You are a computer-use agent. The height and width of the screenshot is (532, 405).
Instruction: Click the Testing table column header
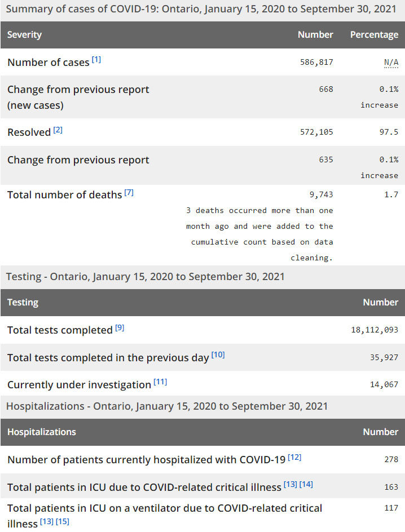coord(23,303)
